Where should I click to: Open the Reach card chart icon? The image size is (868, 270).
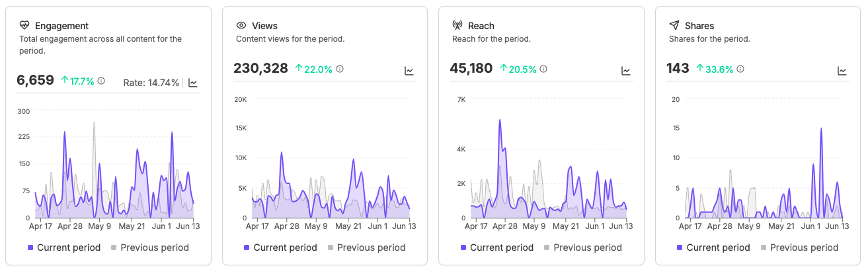pyautogui.click(x=626, y=71)
